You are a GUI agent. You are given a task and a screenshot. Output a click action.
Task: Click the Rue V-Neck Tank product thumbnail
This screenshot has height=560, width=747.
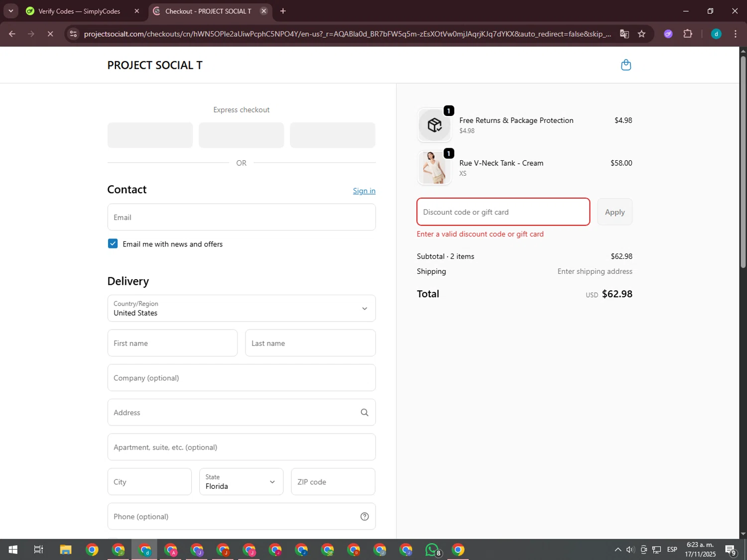pyautogui.click(x=434, y=168)
